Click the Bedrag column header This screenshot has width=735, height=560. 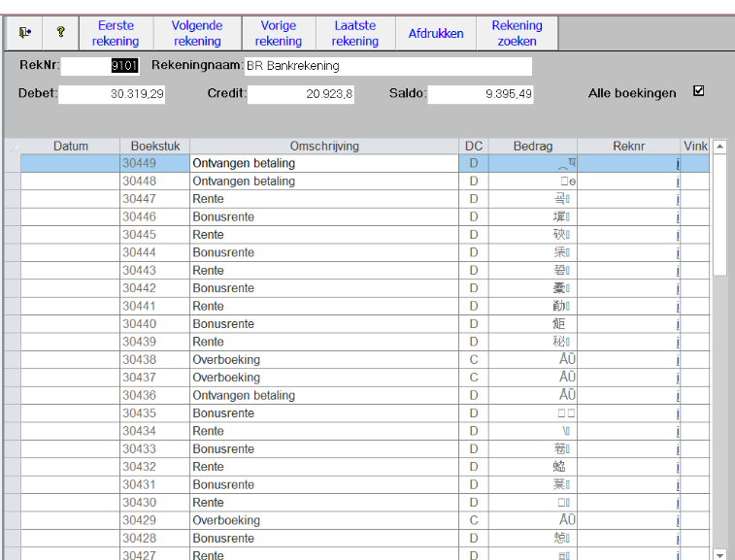[532, 147]
